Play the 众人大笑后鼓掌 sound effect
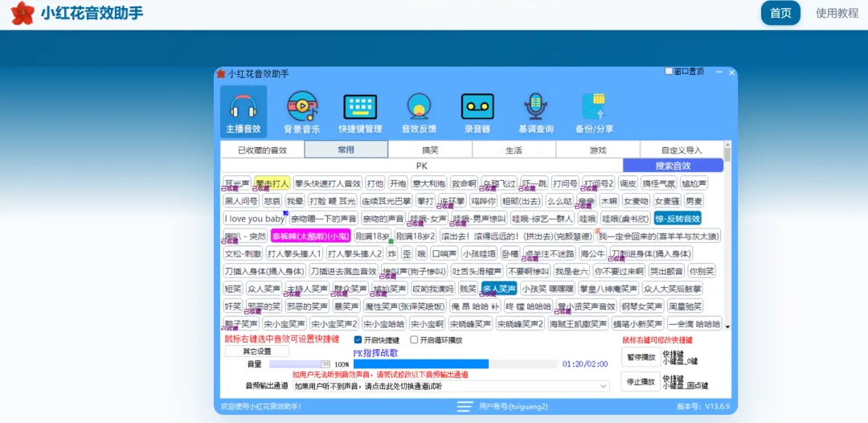The width and height of the screenshot is (868, 423). pyautogui.click(x=673, y=289)
